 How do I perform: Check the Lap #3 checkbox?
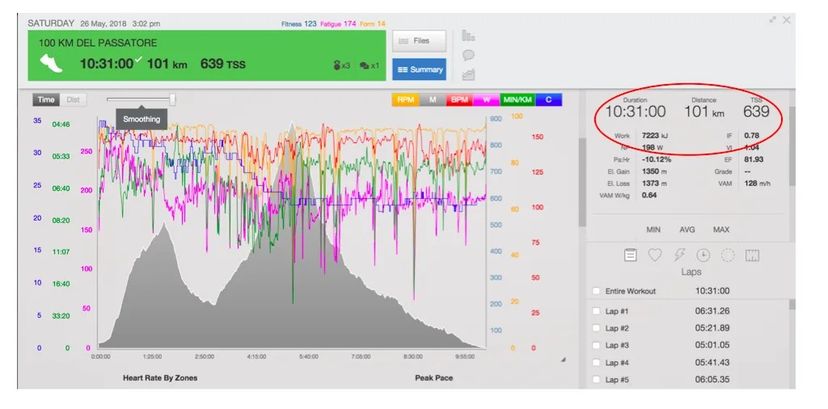[596, 345]
